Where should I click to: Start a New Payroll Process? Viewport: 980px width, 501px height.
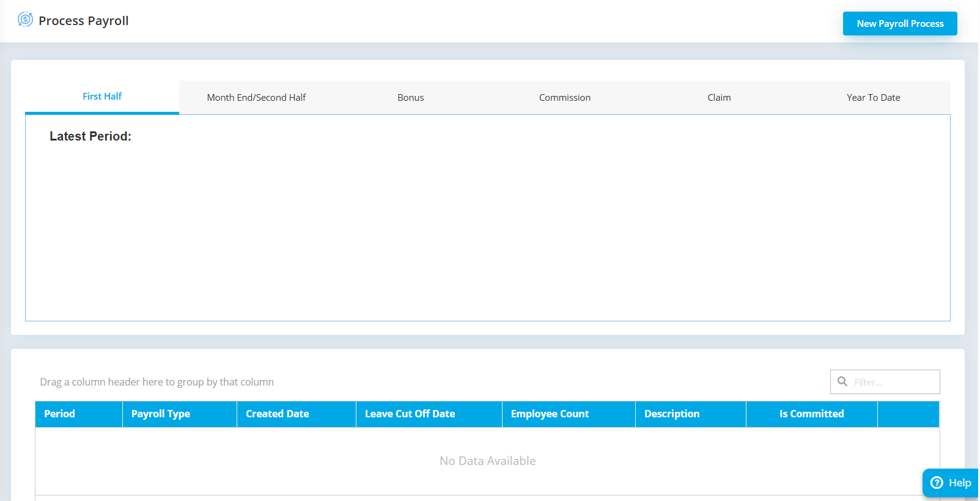tap(899, 24)
